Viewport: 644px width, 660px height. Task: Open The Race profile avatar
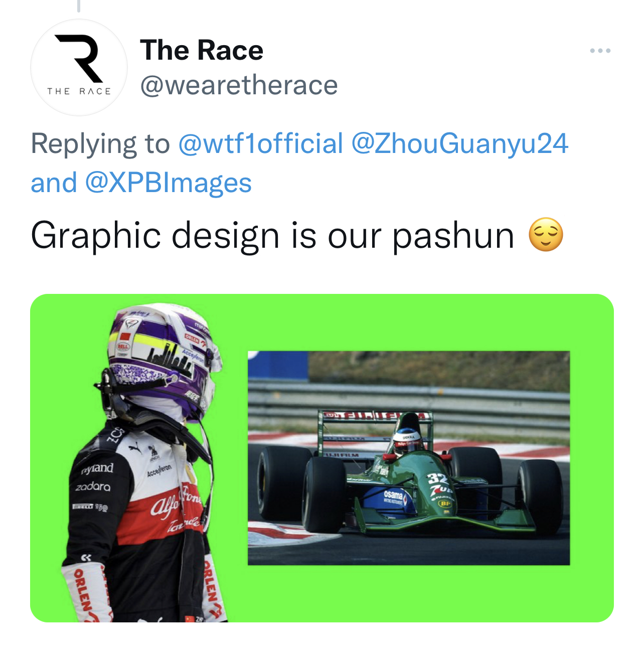point(79,68)
